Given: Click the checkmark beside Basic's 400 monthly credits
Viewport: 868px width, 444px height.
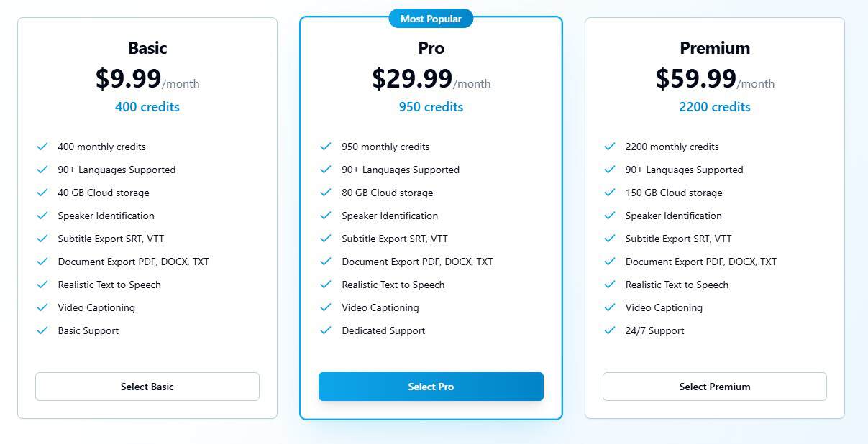Looking at the screenshot, I should (x=42, y=147).
